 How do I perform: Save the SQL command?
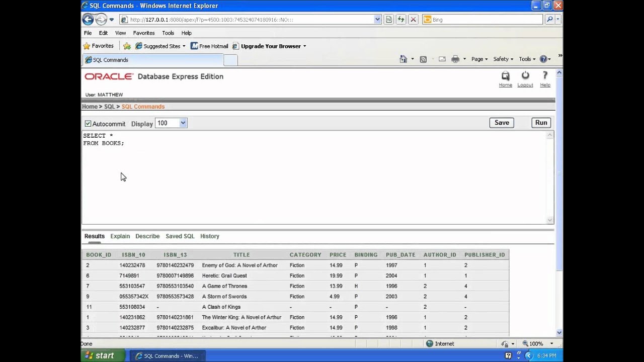[x=502, y=123]
